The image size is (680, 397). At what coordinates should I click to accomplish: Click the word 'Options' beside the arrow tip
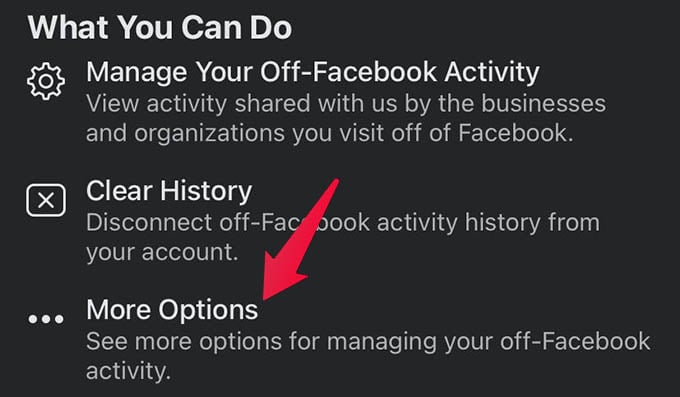point(208,311)
